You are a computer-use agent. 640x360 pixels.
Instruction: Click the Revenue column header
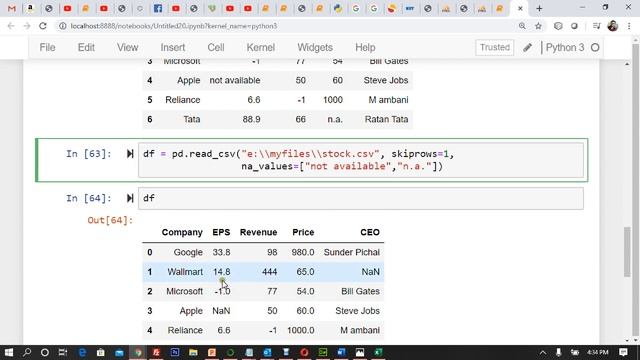[258, 232]
